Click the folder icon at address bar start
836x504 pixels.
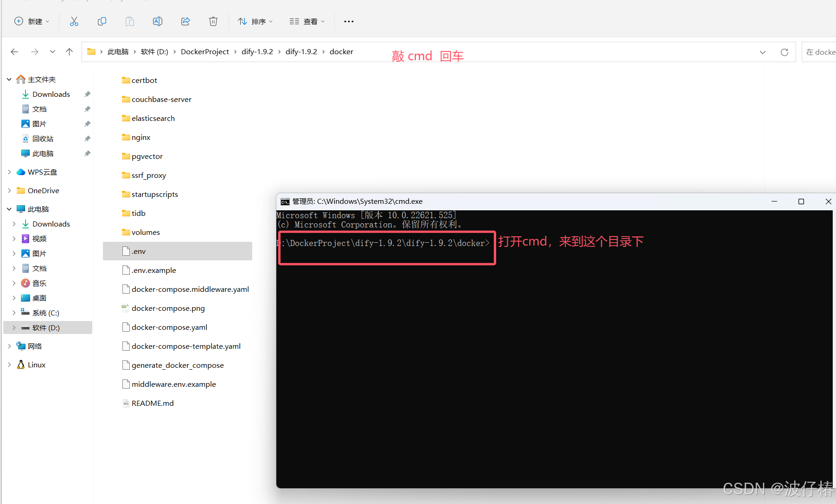[x=91, y=51]
